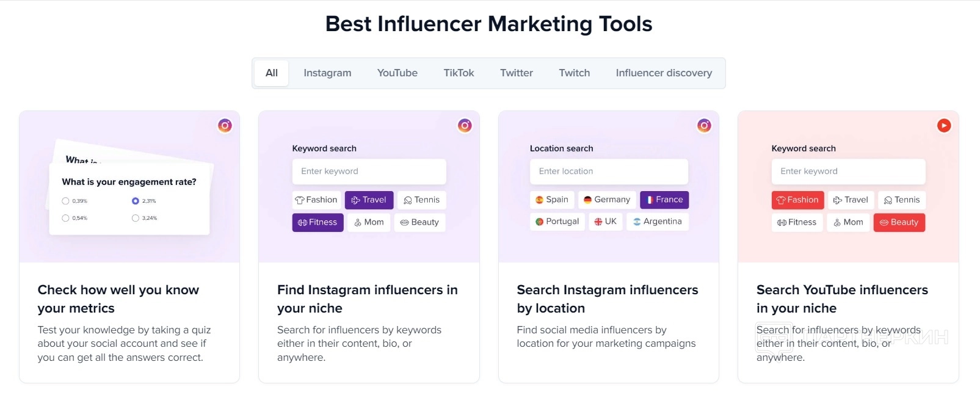The width and height of the screenshot is (980, 395).
Task: Open 'Check how well you know your metrics'
Action: click(118, 299)
